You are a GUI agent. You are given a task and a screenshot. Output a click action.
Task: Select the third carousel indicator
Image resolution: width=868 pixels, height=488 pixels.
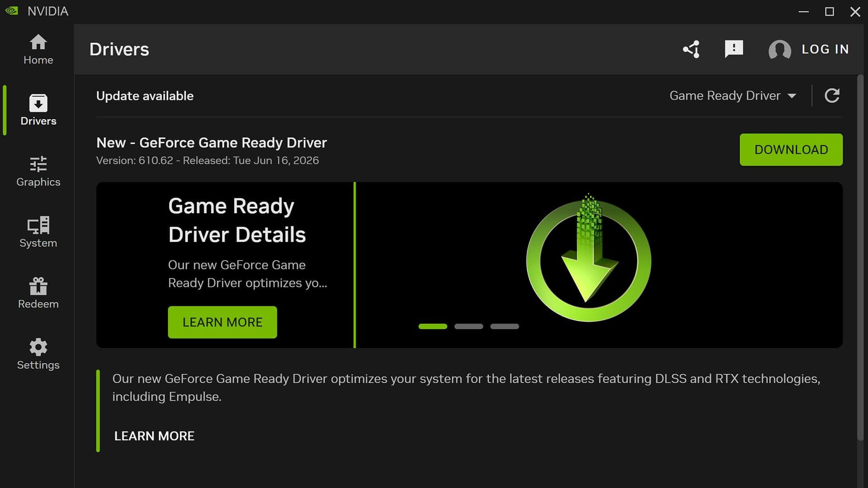505,326
